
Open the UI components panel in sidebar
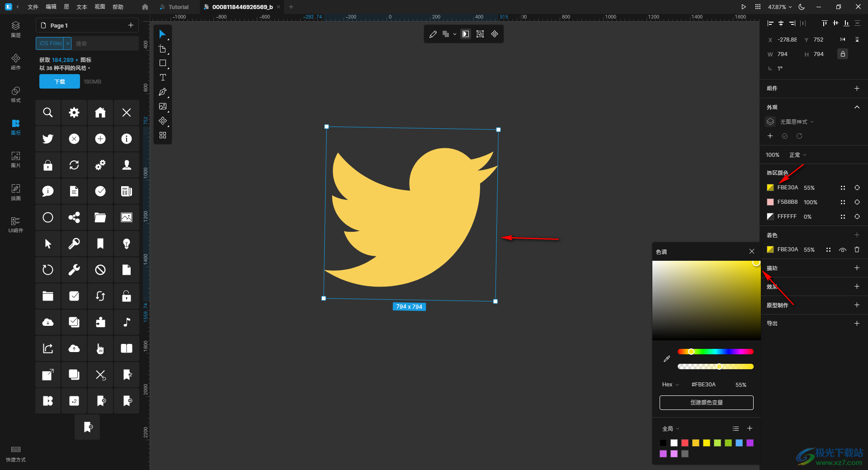16,225
